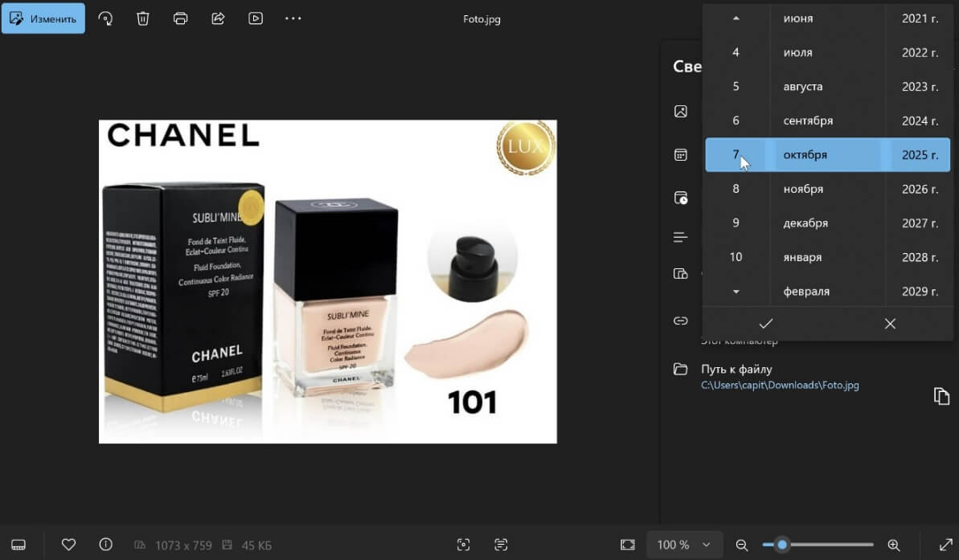
Task: Click the zoom level slider handle
Action: coord(781,545)
